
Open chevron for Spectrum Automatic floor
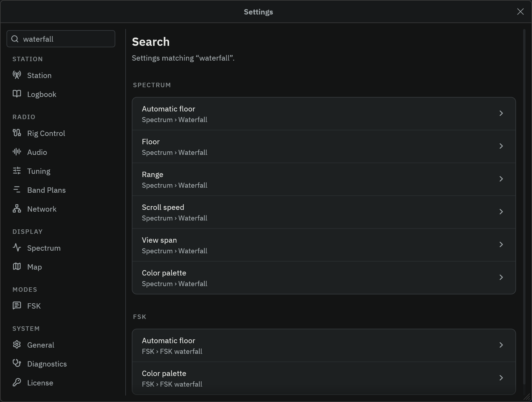pyautogui.click(x=501, y=114)
